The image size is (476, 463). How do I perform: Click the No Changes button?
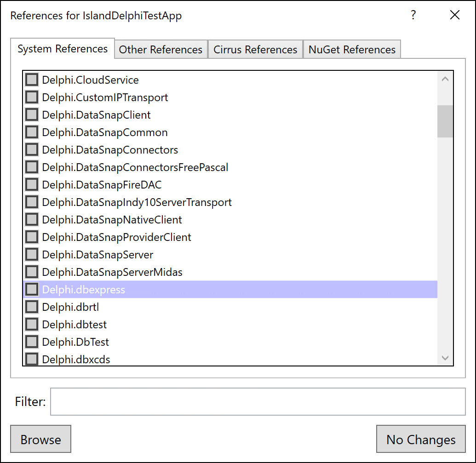tap(421, 439)
